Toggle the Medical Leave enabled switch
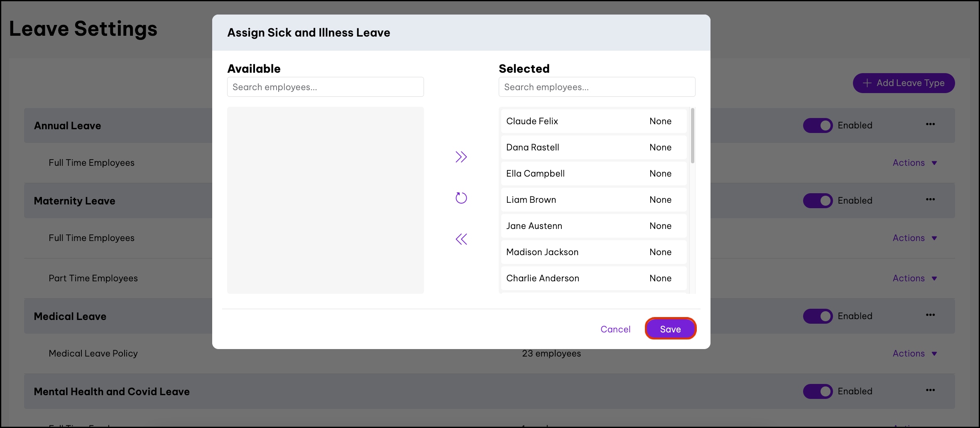Image resolution: width=980 pixels, height=428 pixels. [817, 316]
